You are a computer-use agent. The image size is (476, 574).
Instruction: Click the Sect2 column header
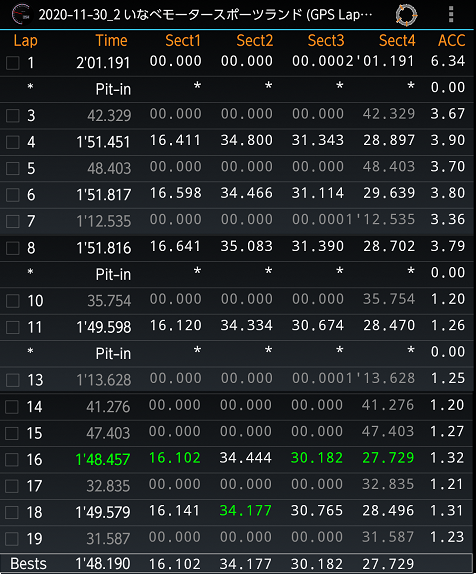tap(254, 40)
